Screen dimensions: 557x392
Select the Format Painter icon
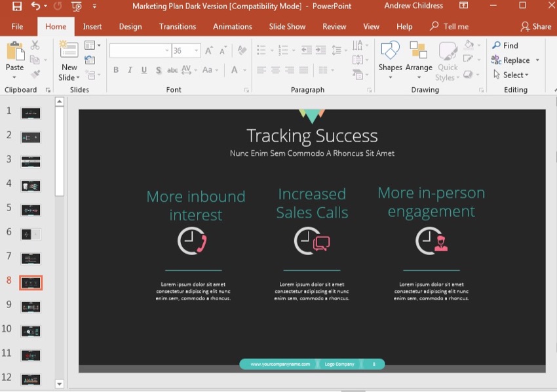(35, 74)
